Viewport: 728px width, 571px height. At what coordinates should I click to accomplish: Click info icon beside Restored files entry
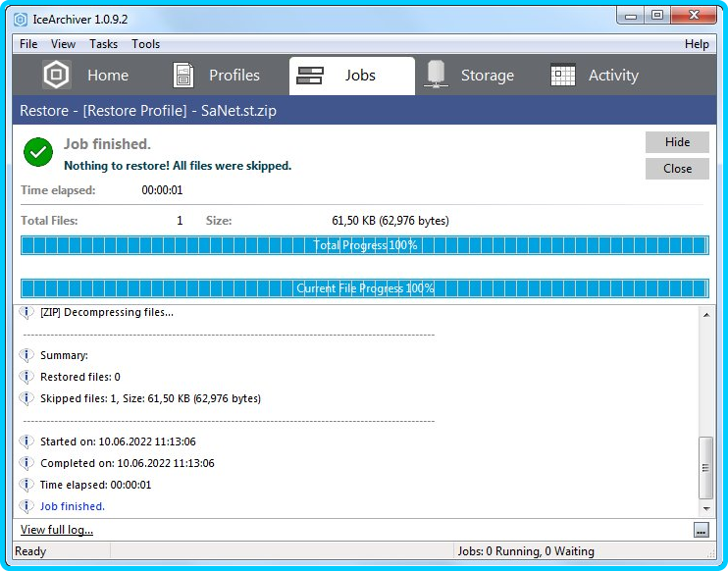(x=26, y=377)
